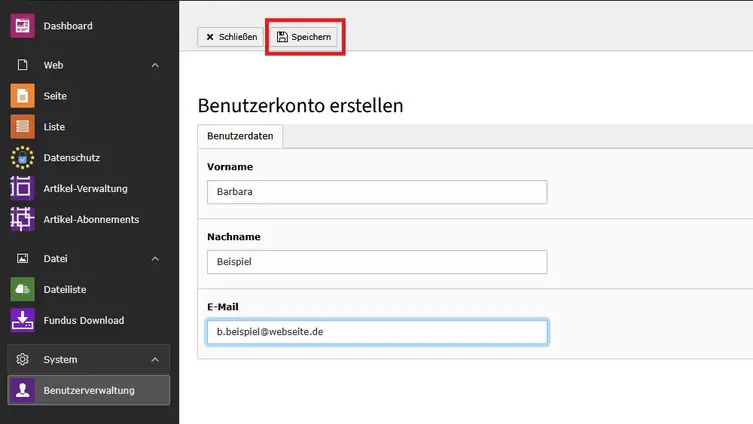Collapse the Datei section chevron
Screen dimensions: 753x424
click(x=155, y=259)
